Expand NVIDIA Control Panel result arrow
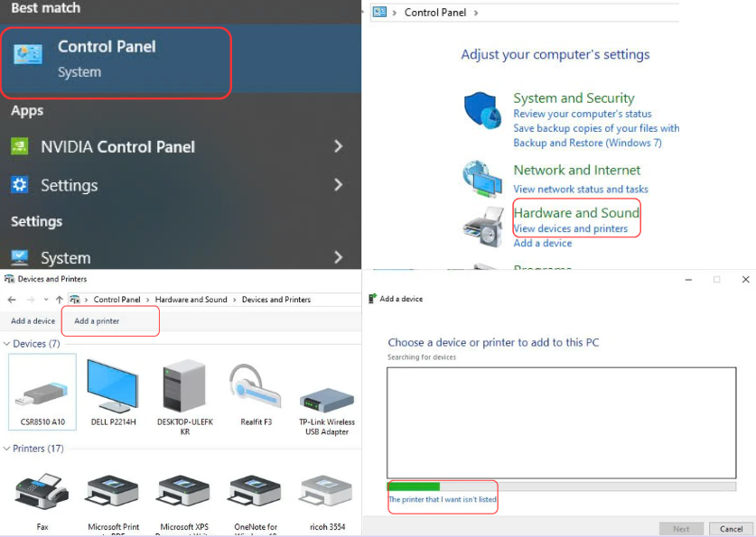756x537 pixels. [339, 146]
